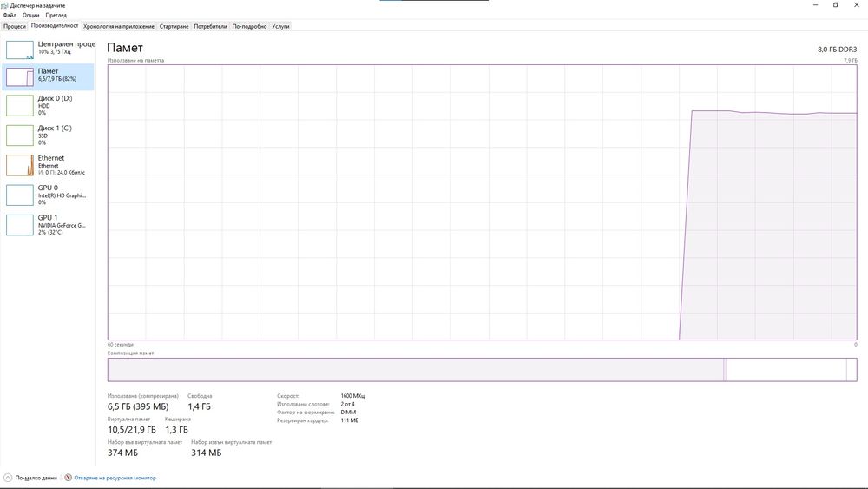Viewport: 868px width, 489px height.
Task: Open the Хронология на приложение tab
Action: coord(118,26)
